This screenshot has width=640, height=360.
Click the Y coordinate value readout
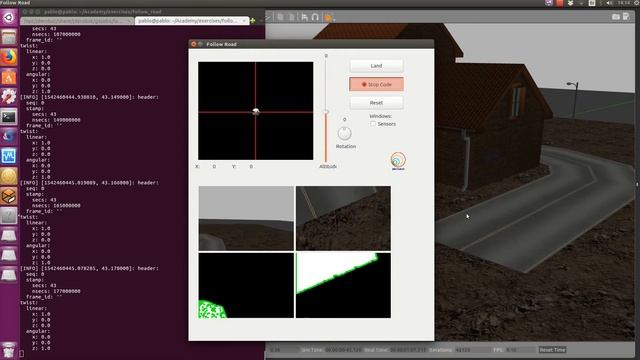251,167
